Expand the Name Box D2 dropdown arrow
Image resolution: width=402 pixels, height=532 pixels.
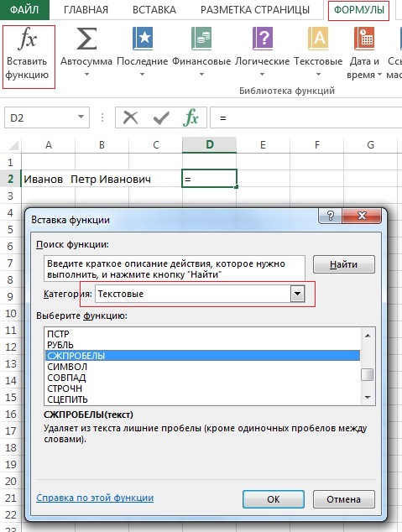click(x=81, y=117)
